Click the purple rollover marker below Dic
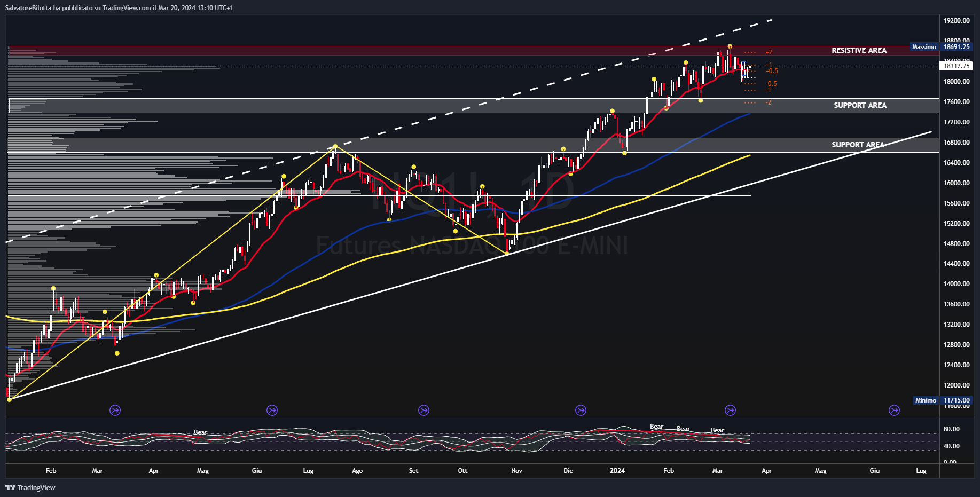 pos(581,410)
